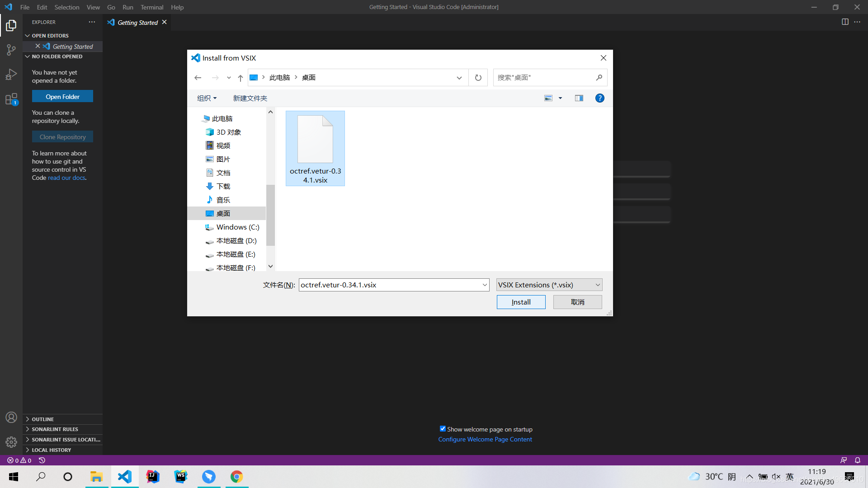
Task: Uncheck Show welcome page on startup
Action: click(443, 429)
